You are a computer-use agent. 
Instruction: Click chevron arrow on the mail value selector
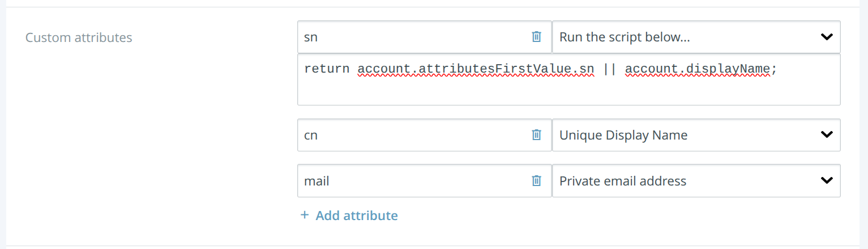[x=827, y=181]
